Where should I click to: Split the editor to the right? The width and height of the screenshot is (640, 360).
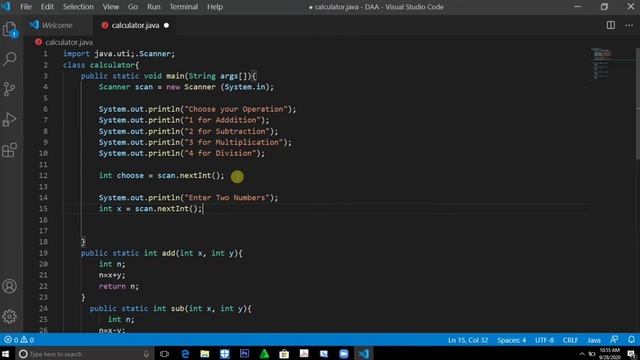coord(611,25)
